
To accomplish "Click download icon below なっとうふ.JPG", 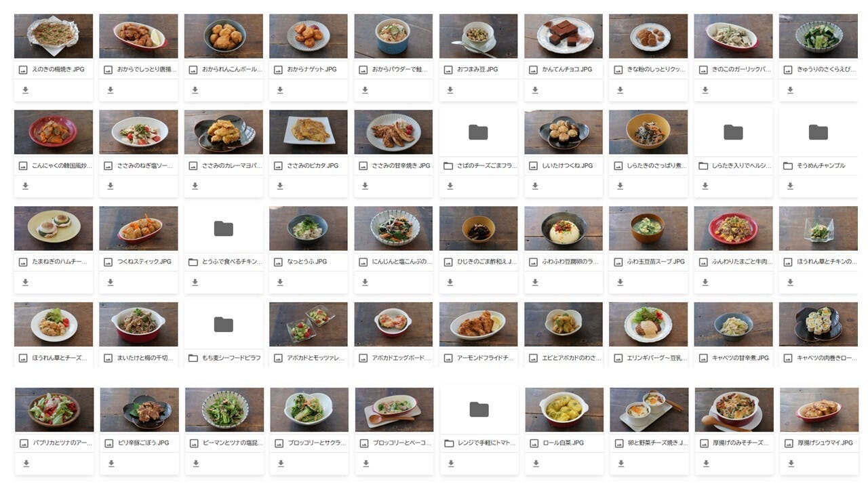I will pyautogui.click(x=280, y=282).
